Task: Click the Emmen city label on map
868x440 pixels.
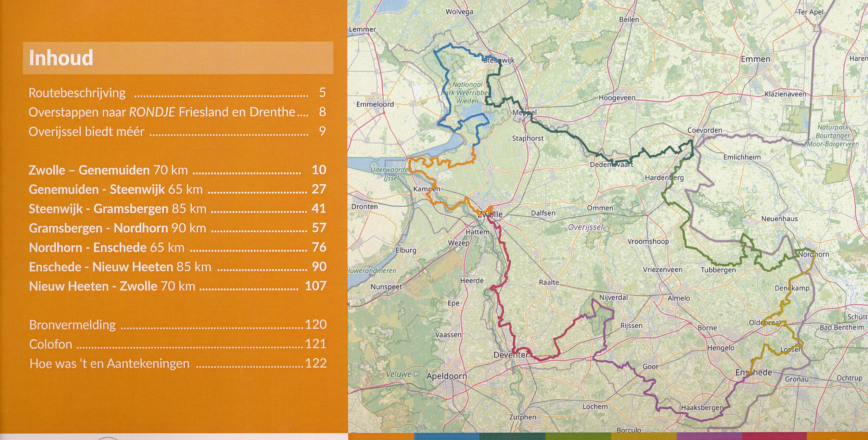Action: pos(755,59)
